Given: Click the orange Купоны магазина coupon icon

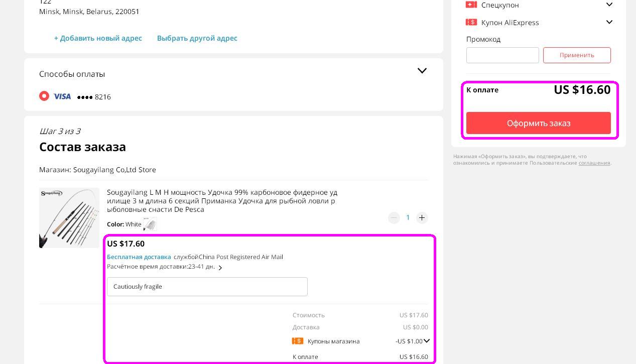Looking at the screenshot, I should coord(298,341).
